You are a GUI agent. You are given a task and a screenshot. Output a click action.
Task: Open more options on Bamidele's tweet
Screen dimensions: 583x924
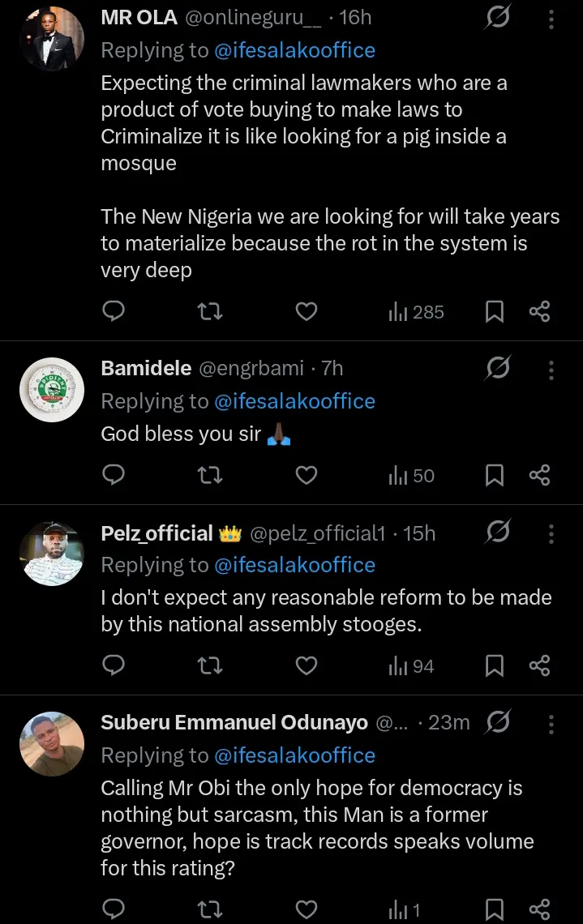[x=551, y=370]
